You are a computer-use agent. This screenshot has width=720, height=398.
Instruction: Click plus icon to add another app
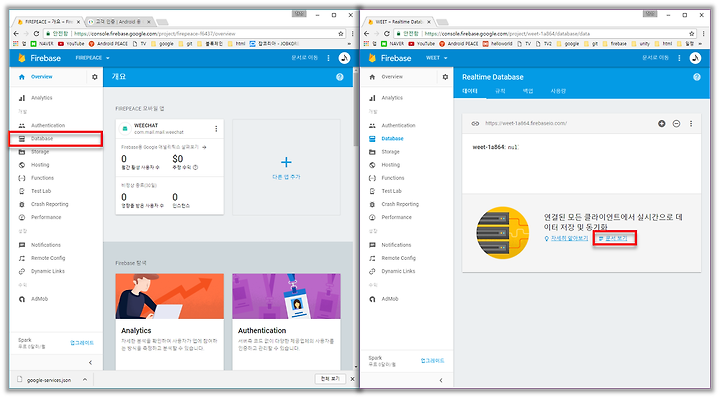tap(286, 162)
